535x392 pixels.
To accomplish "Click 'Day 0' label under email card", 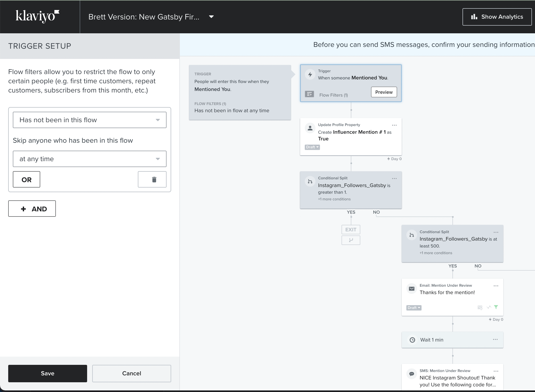I will (496, 319).
